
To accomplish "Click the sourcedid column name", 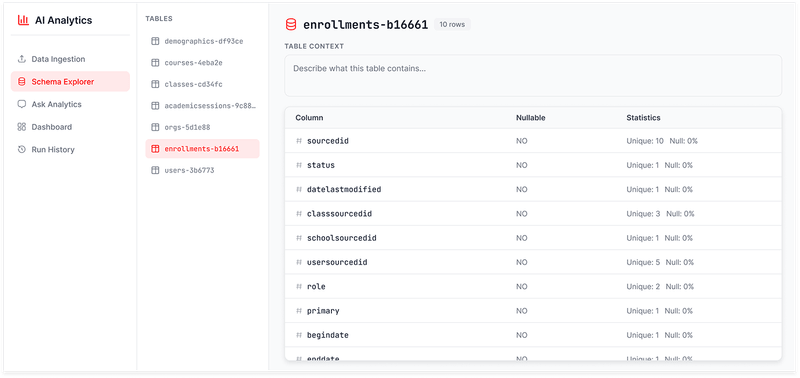I will click(x=328, y=141).
